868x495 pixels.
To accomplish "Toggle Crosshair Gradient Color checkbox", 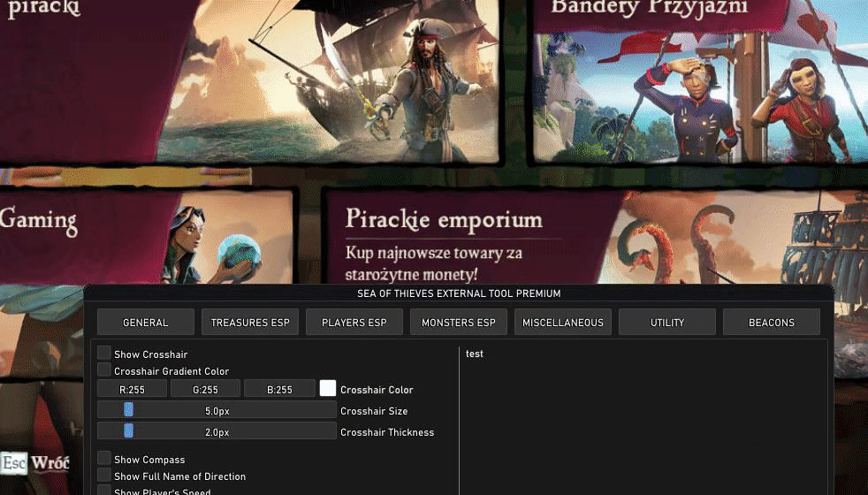I will point(104,369).
